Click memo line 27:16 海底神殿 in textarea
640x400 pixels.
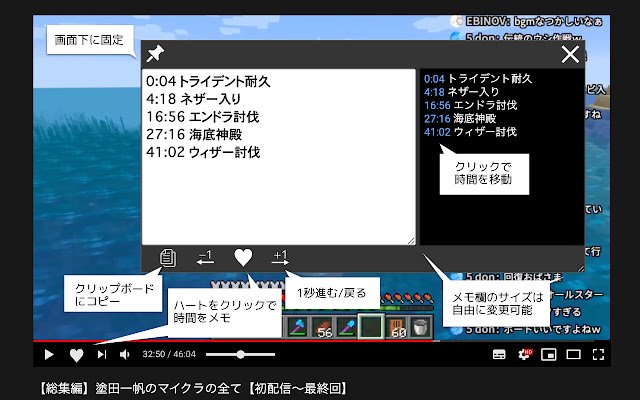pos(194,134)
